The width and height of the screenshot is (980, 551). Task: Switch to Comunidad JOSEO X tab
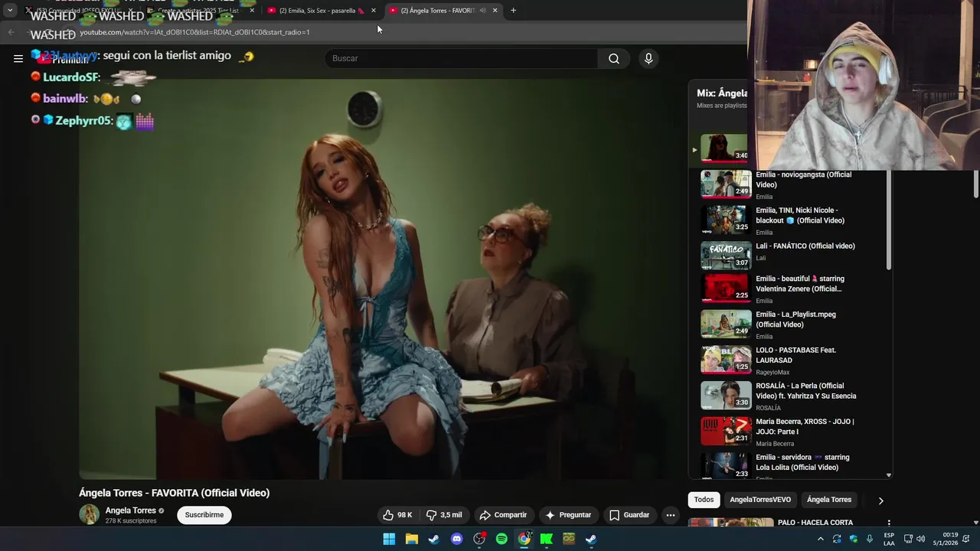click(77, 11)
